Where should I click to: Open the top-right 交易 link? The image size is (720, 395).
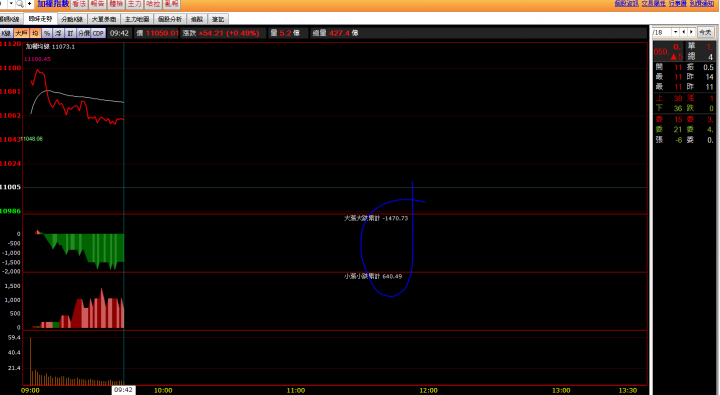pos(653,4)
